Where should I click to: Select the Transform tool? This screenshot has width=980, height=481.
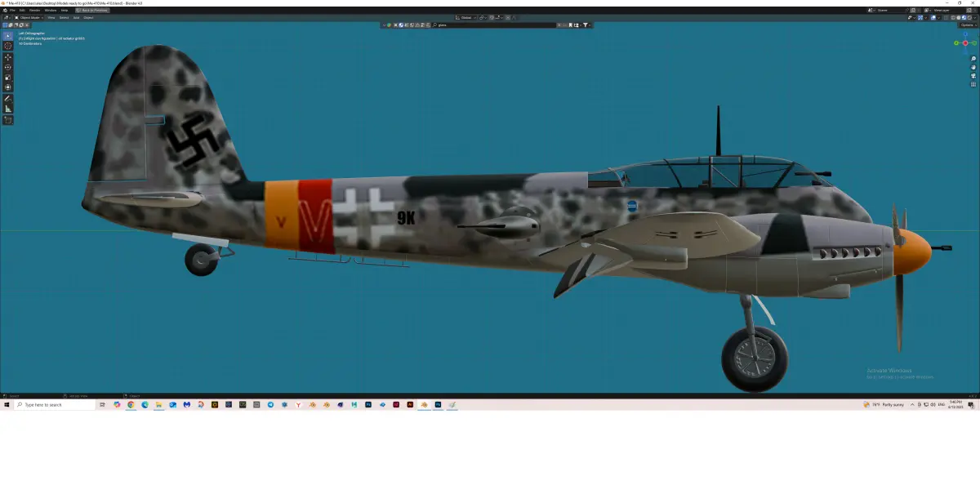[8, 87]
